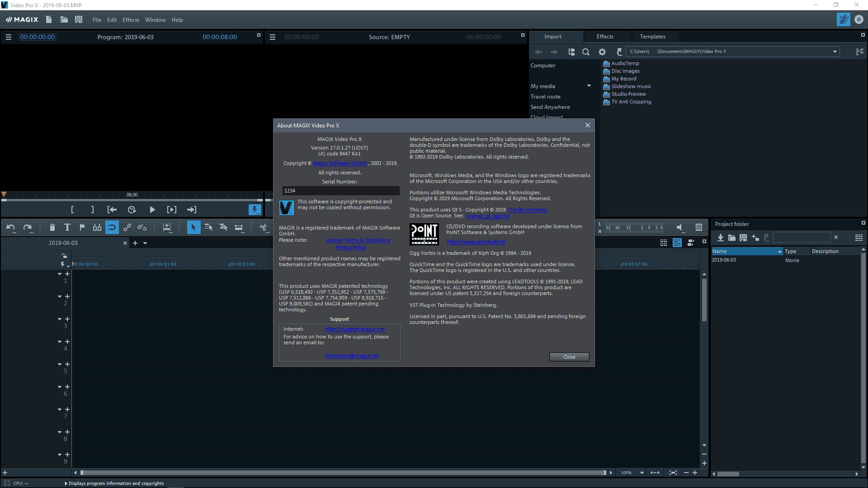
Task: Set a marker with the flag icon
Action: point(82,228)
